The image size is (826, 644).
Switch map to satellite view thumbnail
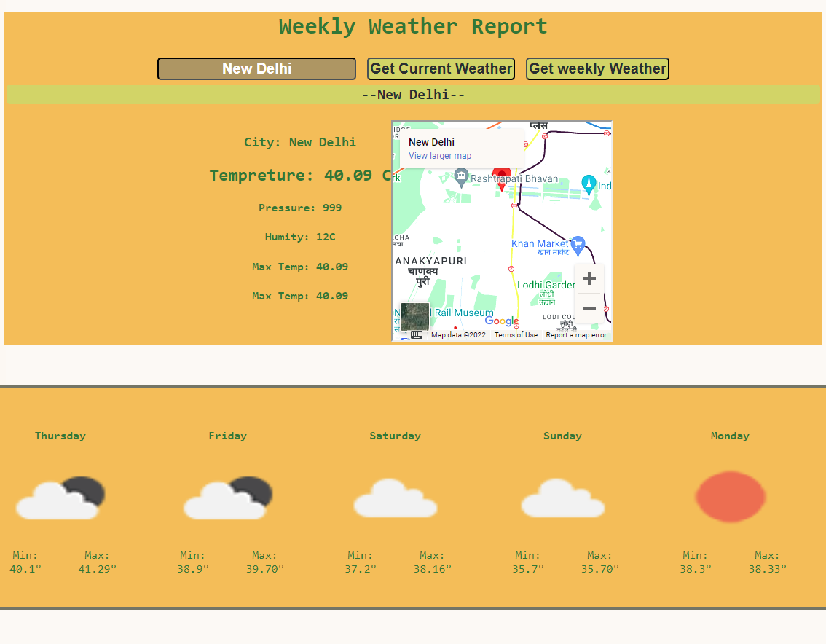click(414, 316)
